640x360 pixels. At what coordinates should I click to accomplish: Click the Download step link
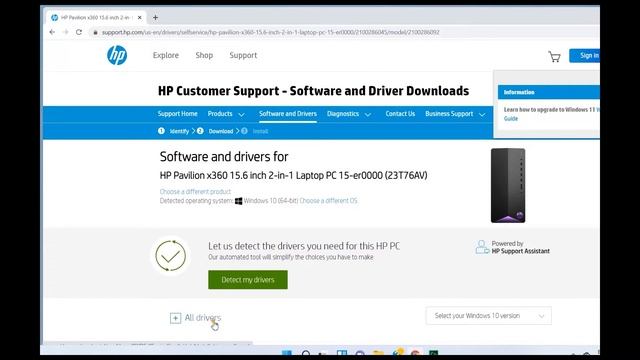(221, 131)
